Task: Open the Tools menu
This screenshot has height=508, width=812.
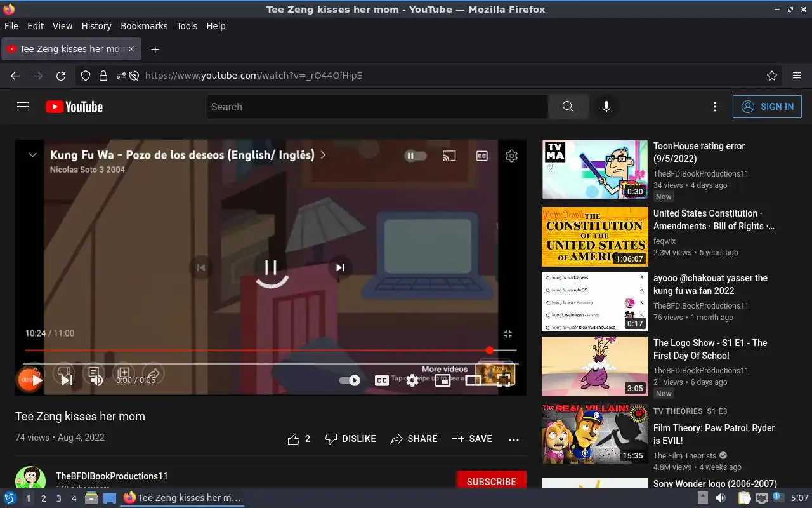Action: pos(187,26)
